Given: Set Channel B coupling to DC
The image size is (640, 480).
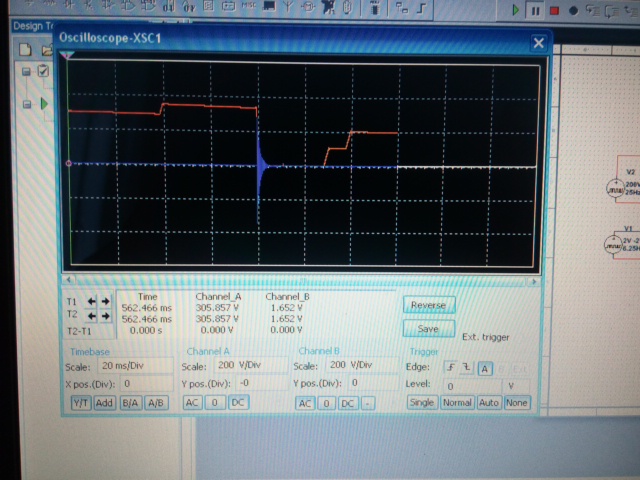Looking at the screenshot, I should (x=347, y=402).
